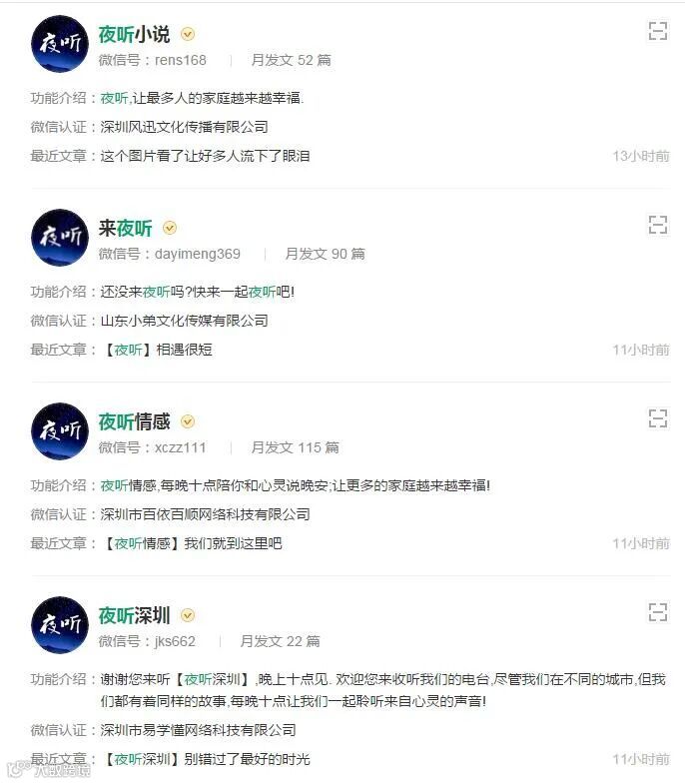Read article 这个图片看了让好多人流下了眼泪
685x784 pixels.
tap(205, 156)
